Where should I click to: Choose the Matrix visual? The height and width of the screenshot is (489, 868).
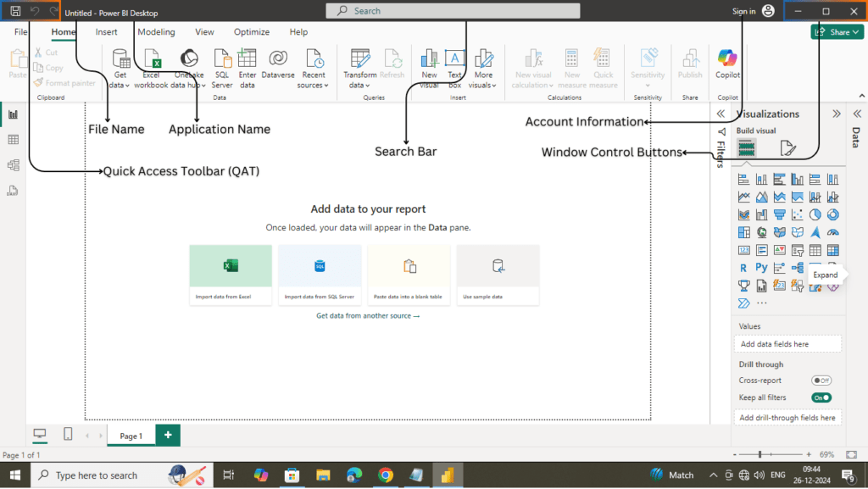pyautogui.click(x=832, y=250)
